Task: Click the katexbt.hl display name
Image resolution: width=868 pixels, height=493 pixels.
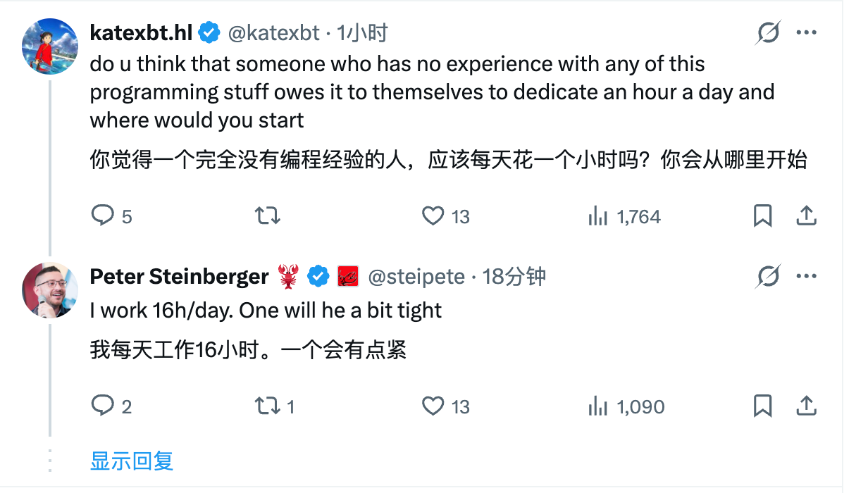Action: pyautogui.click(x=142, y=32)
